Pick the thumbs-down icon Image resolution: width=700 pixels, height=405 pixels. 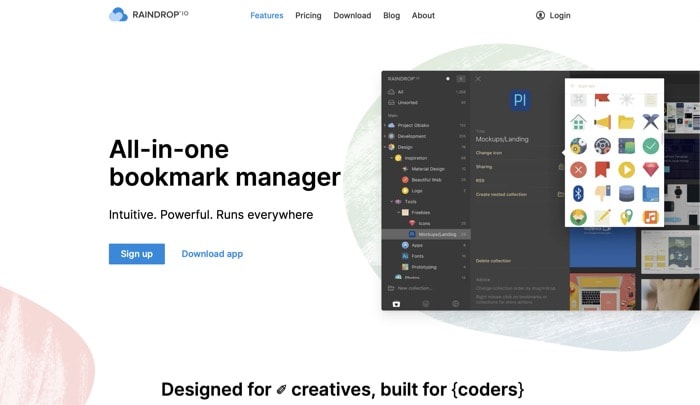(602, 193)
